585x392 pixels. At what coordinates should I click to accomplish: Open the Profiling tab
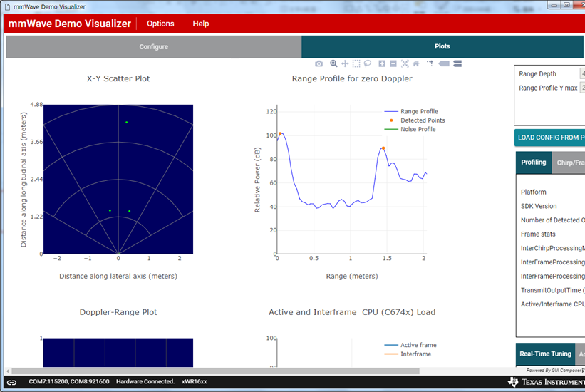(534, 163)
